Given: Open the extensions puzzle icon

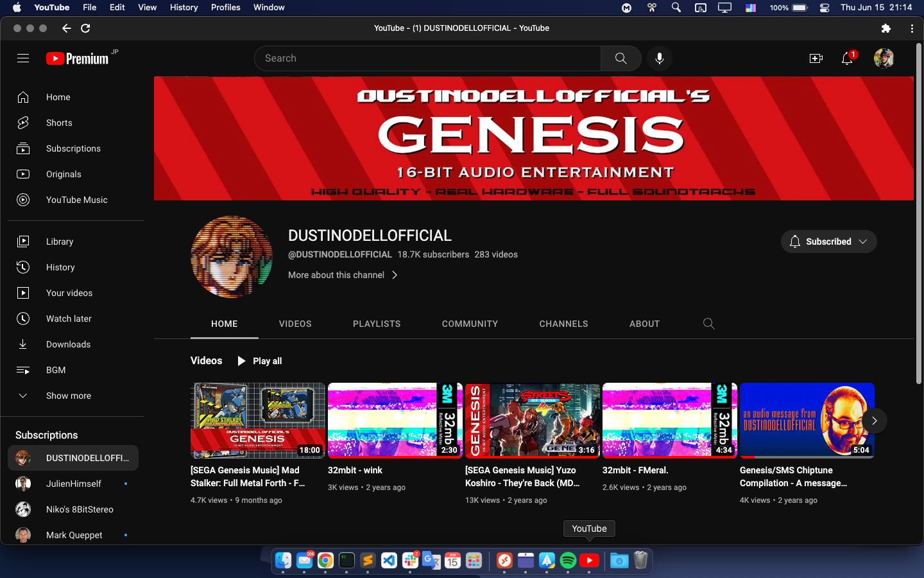Looking at the screenshot, I should coord(886,28).
